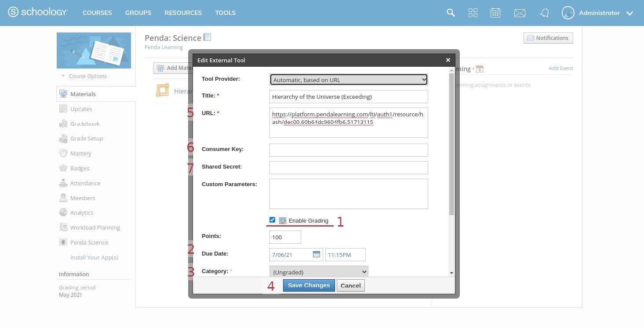
Task: Open the Install Your App(s) link
Action: (x=95, y=257)
